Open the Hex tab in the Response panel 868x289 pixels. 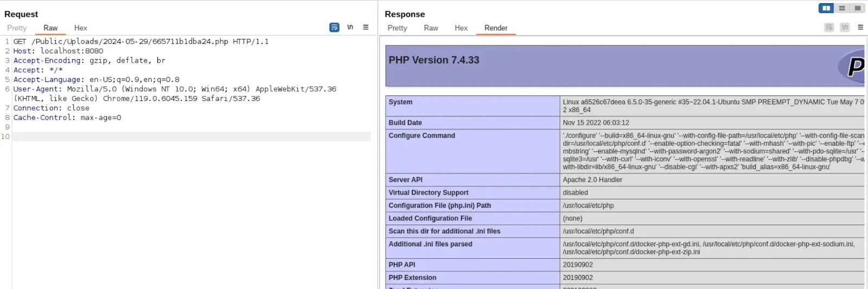click(461, 28)
